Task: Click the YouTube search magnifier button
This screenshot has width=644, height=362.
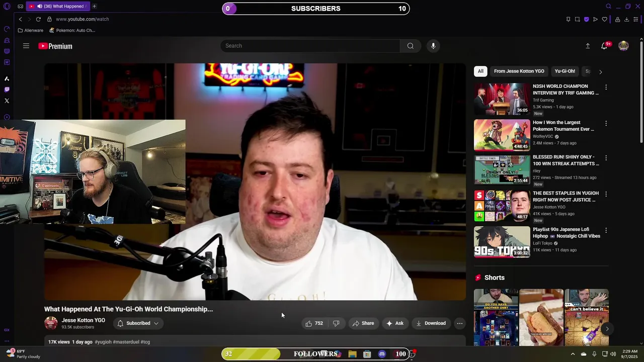Action: [x=411, y=46]
